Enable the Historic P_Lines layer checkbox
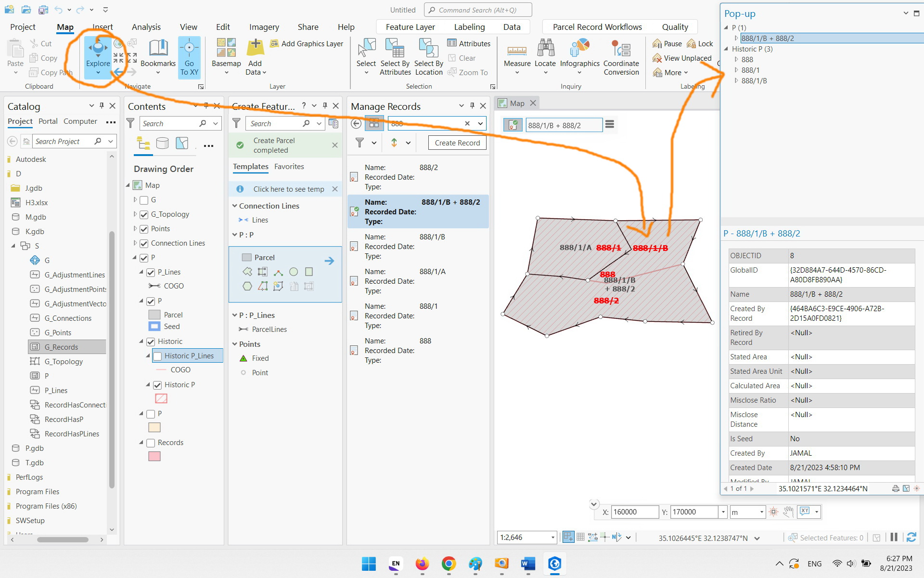 tap(157, 356)
